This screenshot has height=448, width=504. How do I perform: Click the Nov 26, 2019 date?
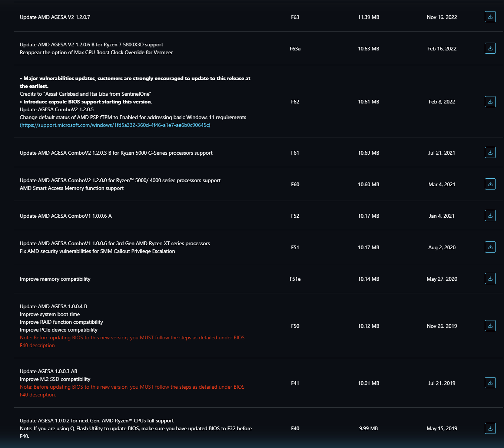coord(442,326)
